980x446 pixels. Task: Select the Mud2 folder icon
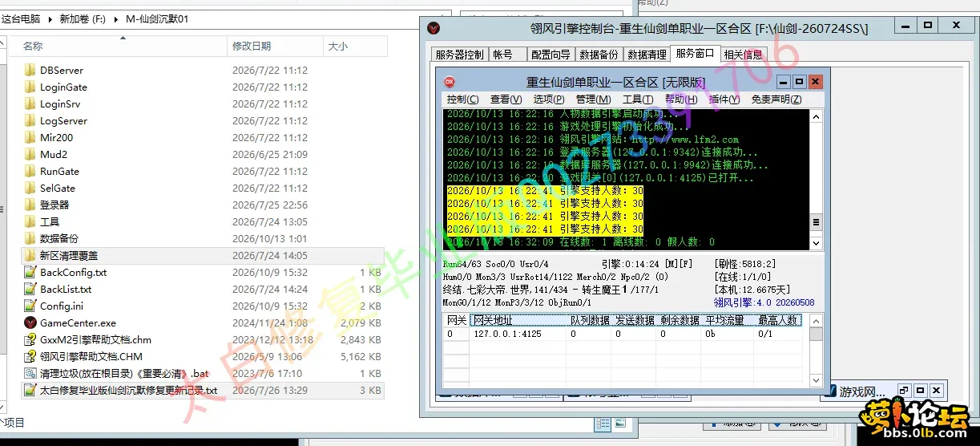coord(30,155)
